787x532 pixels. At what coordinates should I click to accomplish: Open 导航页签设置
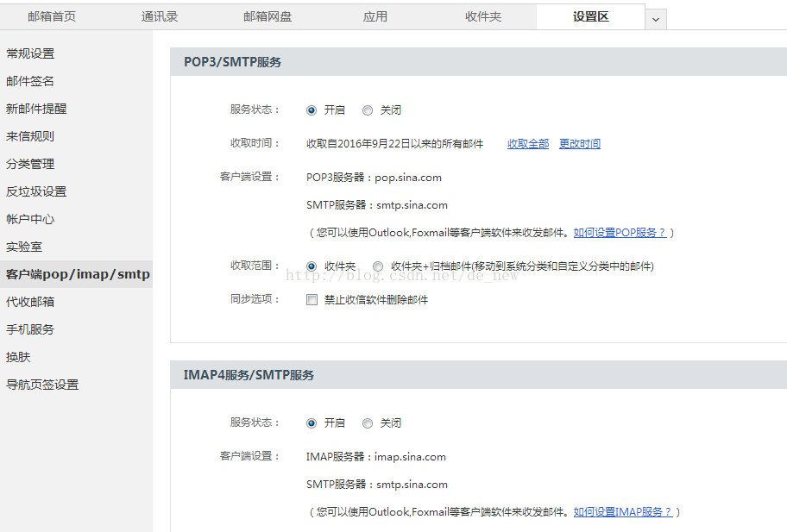pyautogui.click(x=42, y=385)
